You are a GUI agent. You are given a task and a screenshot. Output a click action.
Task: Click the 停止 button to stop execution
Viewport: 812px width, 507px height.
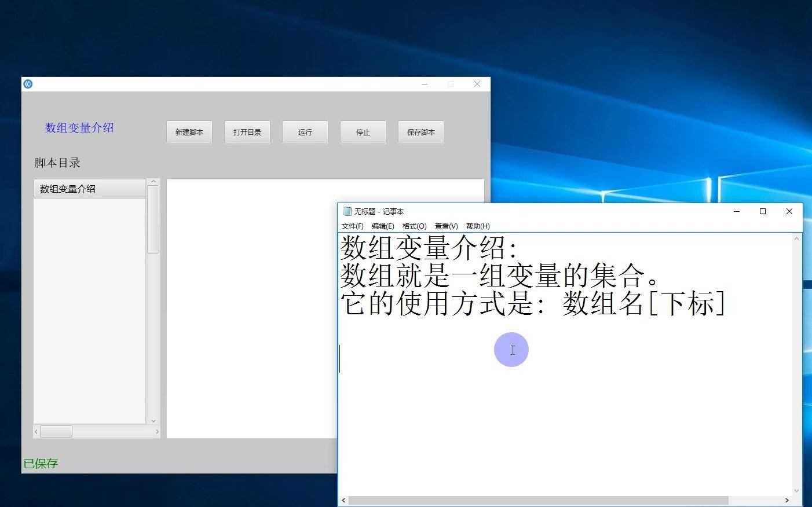coord(363,132)
